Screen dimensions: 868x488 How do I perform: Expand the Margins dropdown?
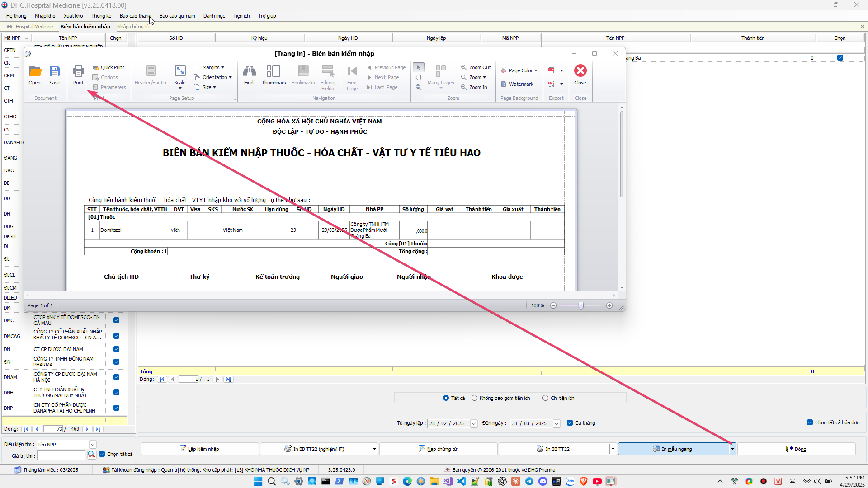210,67
